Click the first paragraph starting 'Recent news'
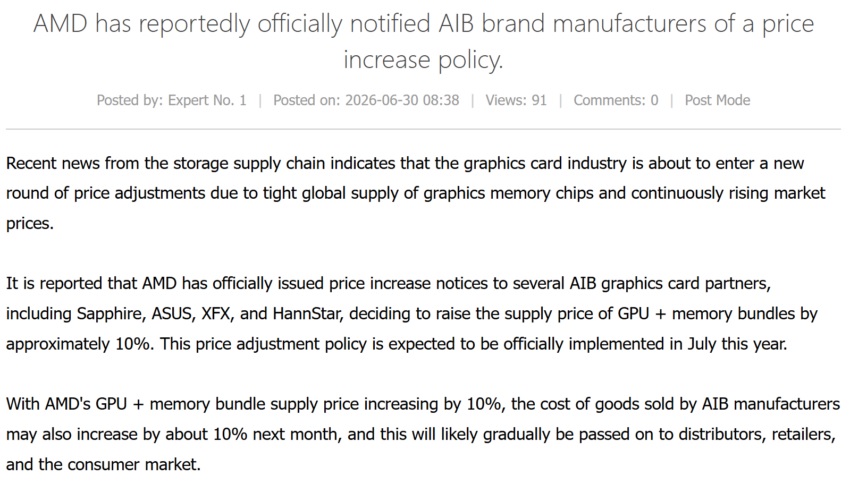The height and width of the screenshot is (484, 855). click(416, 193)
